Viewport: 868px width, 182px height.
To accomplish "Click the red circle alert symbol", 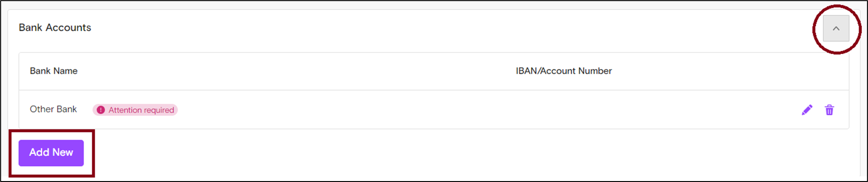I will click(x=101, y=110).
